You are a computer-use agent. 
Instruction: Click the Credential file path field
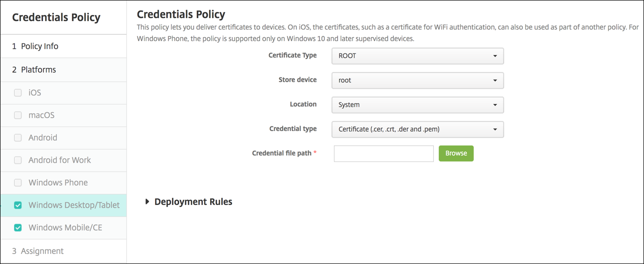383,153
